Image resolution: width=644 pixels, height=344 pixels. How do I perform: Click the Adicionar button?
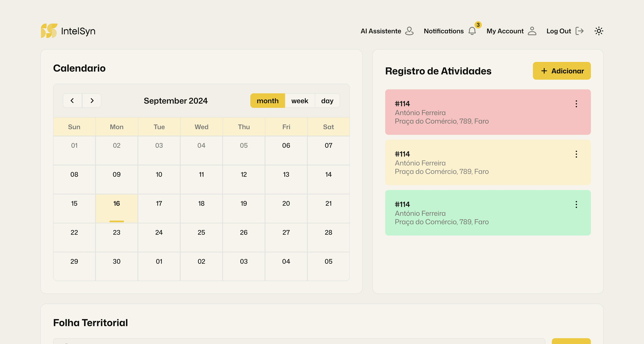tap(561, 71)
